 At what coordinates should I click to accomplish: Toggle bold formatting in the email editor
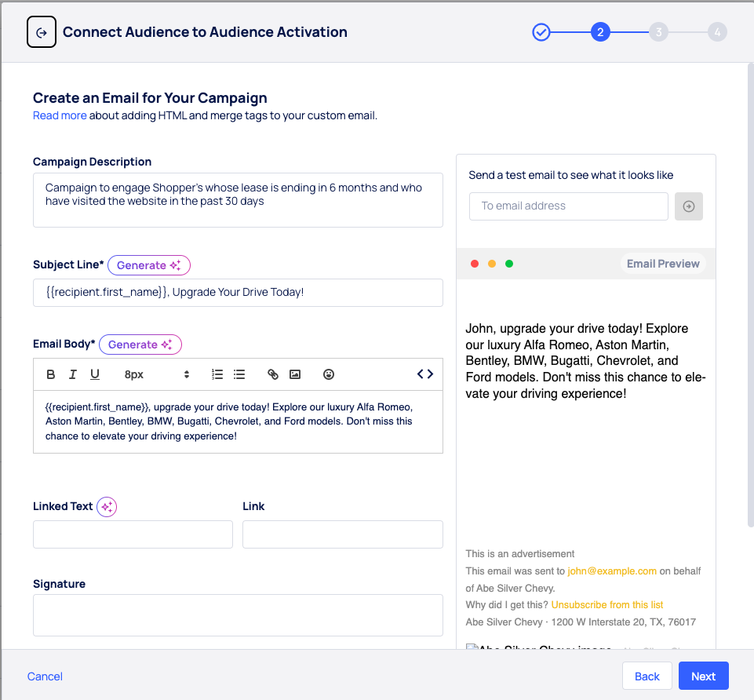[x=50, y=374]
